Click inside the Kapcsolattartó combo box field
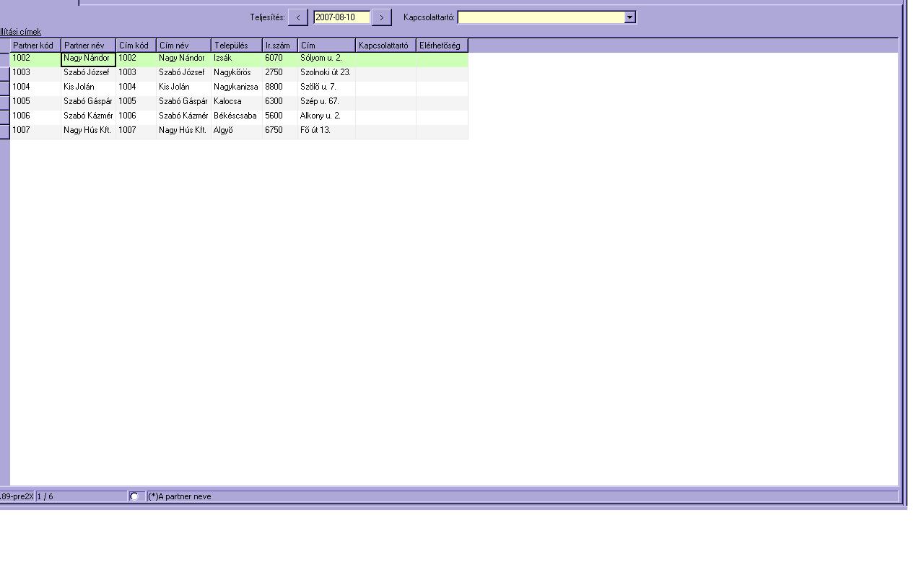This screenshot has height=578, width=924. [x=541, y=17]
